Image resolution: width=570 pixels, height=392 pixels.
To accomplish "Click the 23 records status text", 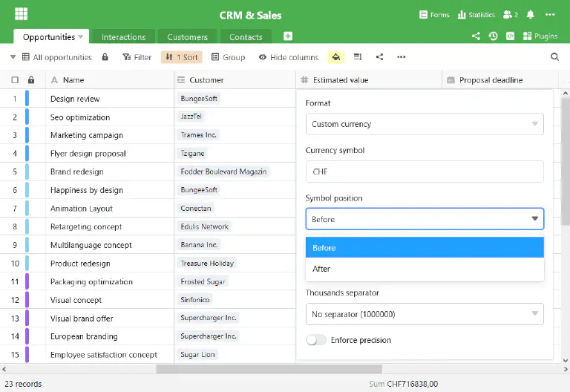I will pos(23,384).
